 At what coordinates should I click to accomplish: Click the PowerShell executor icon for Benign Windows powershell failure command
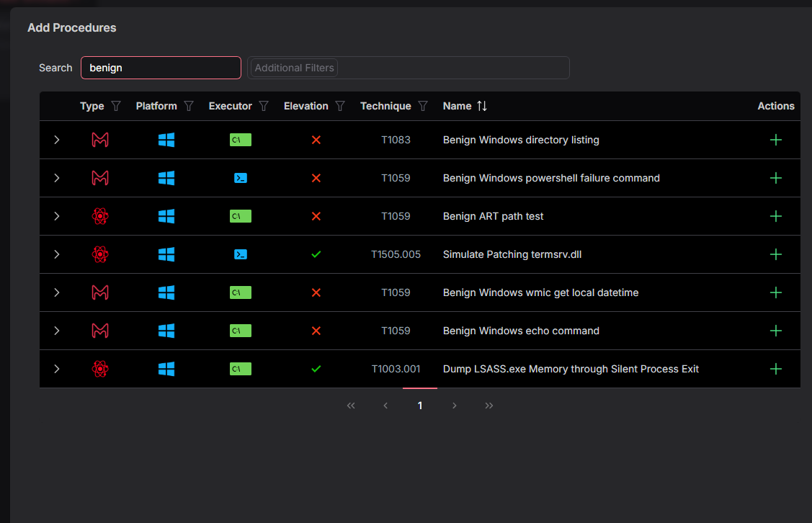click(240, 178)
